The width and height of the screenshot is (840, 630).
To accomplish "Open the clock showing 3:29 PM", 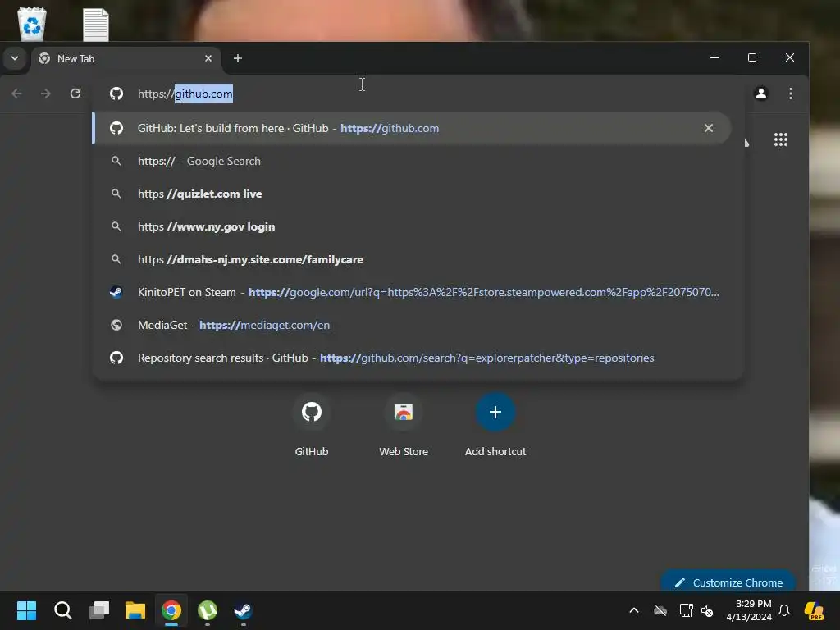I will [749, 610].
